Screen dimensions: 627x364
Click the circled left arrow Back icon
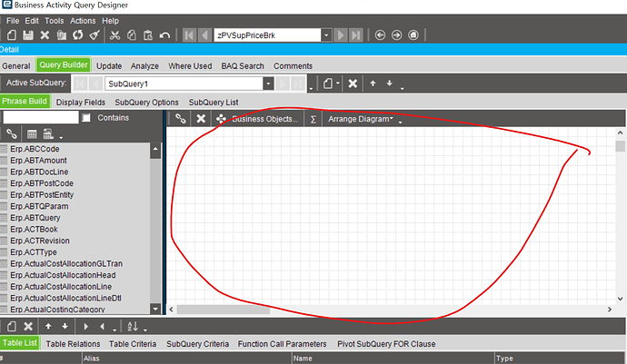[380, 35]
